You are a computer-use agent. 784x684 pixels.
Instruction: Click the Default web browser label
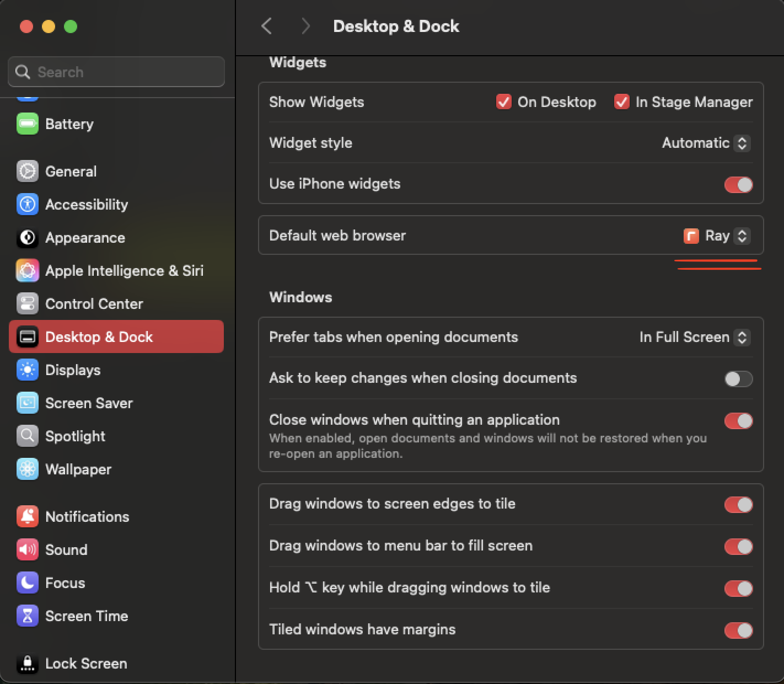point(337,236)
